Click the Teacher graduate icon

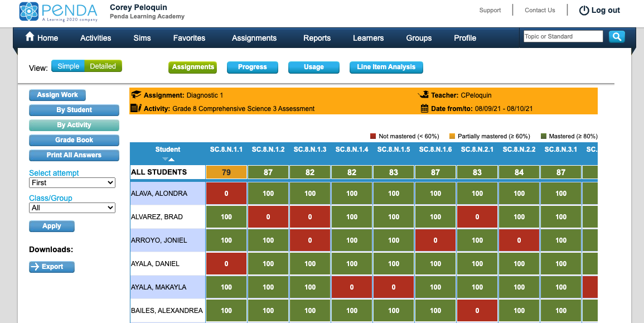[x=423, y=94]
